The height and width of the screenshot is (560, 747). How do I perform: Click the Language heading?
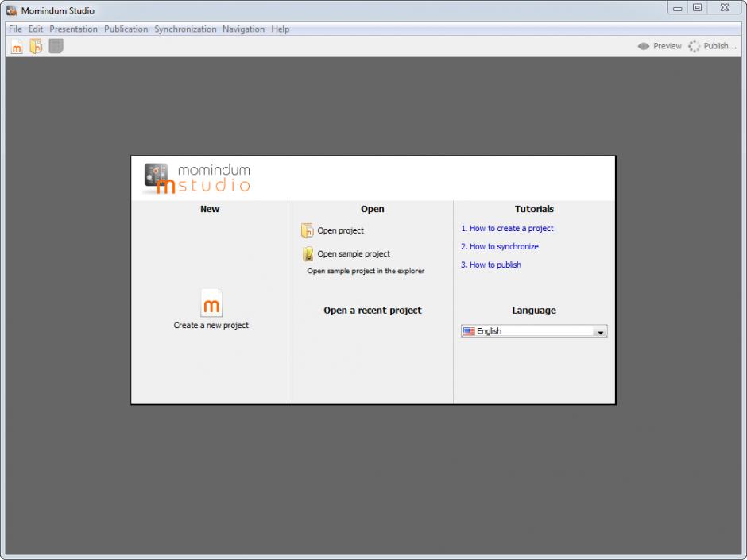[x=534, y=311]
